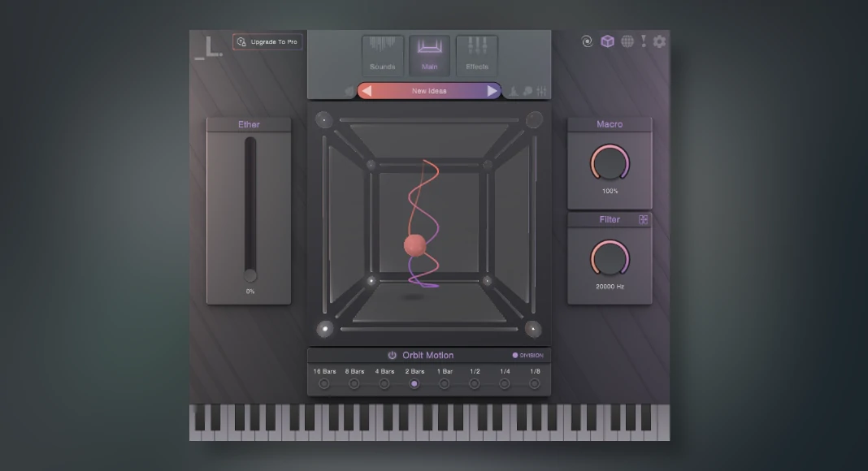This screenshot has width=868, height=471.
Task: Select the 16 Bars division
Action: pyautogui.click(x=324, y=383)
